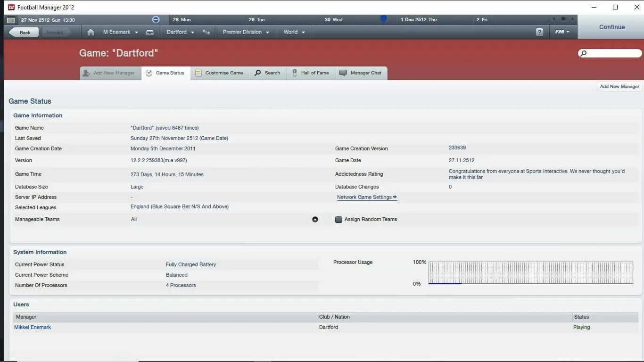Expand the FM menu
Image resolution: width=644 pixels, height=362 pixels.
pos(562,32)
